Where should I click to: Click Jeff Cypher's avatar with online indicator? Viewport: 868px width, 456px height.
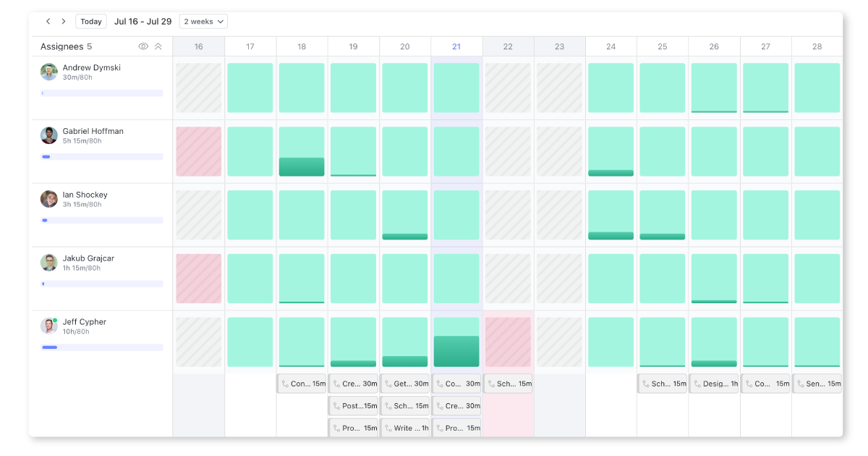point(49,326)
